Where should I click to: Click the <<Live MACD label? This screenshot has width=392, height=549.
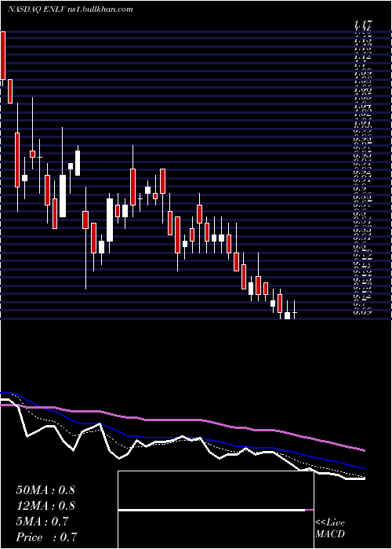pos(330,528)
